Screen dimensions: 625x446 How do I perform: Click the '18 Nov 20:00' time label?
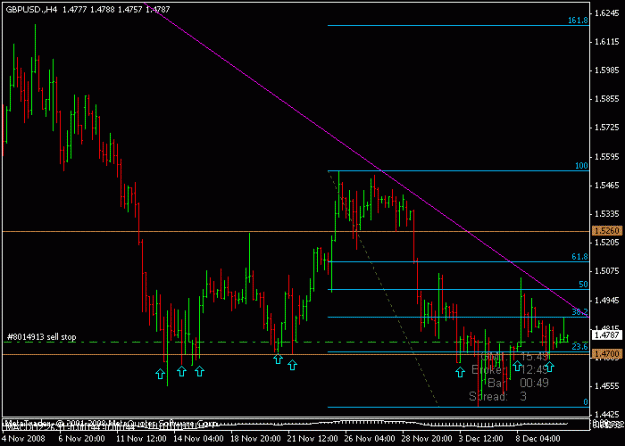(x=256, y=439)
